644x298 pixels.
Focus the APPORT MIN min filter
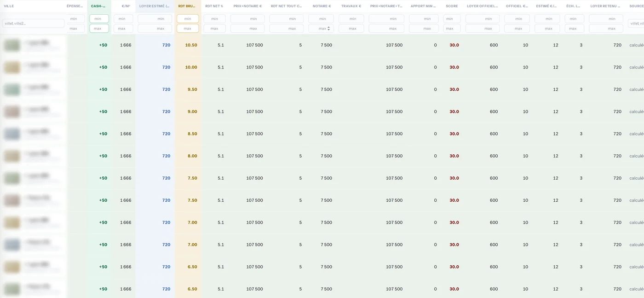[424, 18]
